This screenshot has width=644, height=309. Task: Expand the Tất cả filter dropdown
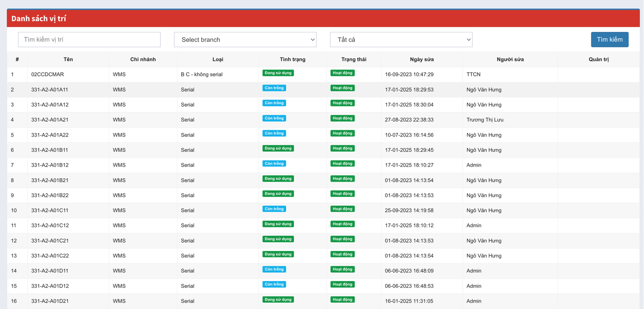pyautogui.click(x=401, y=40)
